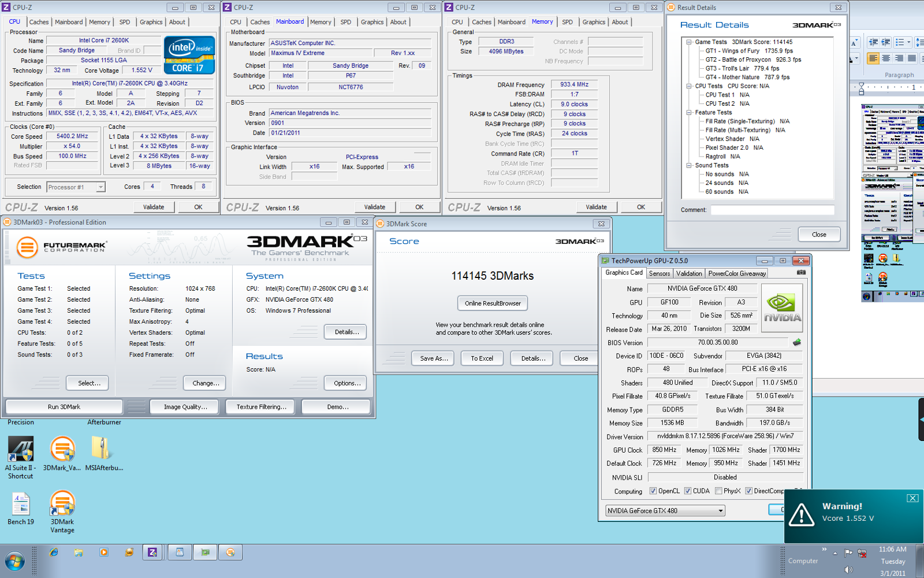Switch to GPU-Z taskbar button
The height and width of the screenshot is (578, 924).
pos(206,553)
